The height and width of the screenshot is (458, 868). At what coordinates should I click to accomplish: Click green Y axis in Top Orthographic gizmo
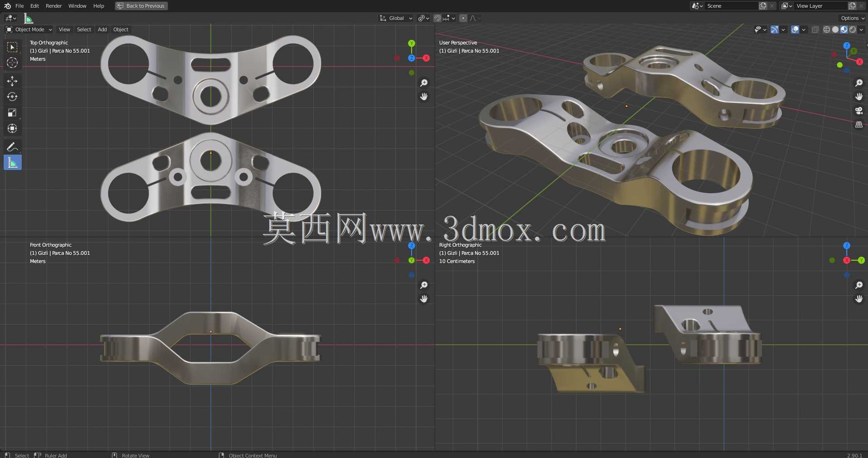412,44
